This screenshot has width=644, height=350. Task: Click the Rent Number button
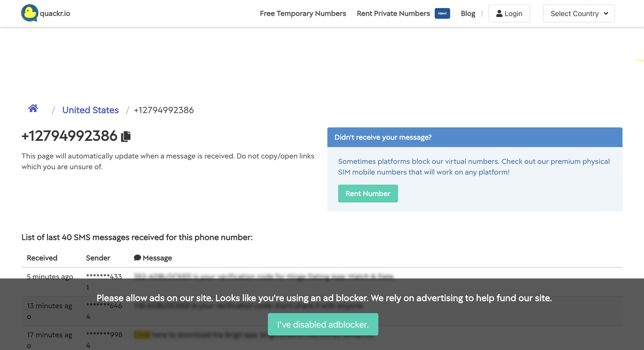368,193
